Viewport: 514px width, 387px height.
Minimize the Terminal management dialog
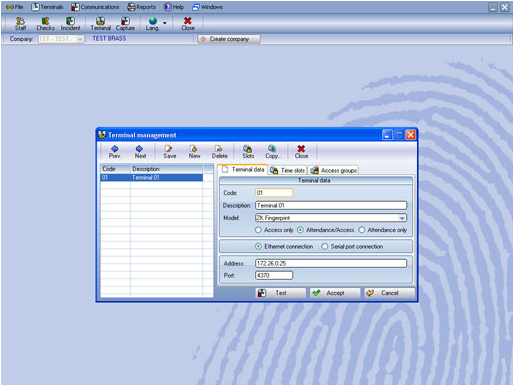click(x=387, y=135)
